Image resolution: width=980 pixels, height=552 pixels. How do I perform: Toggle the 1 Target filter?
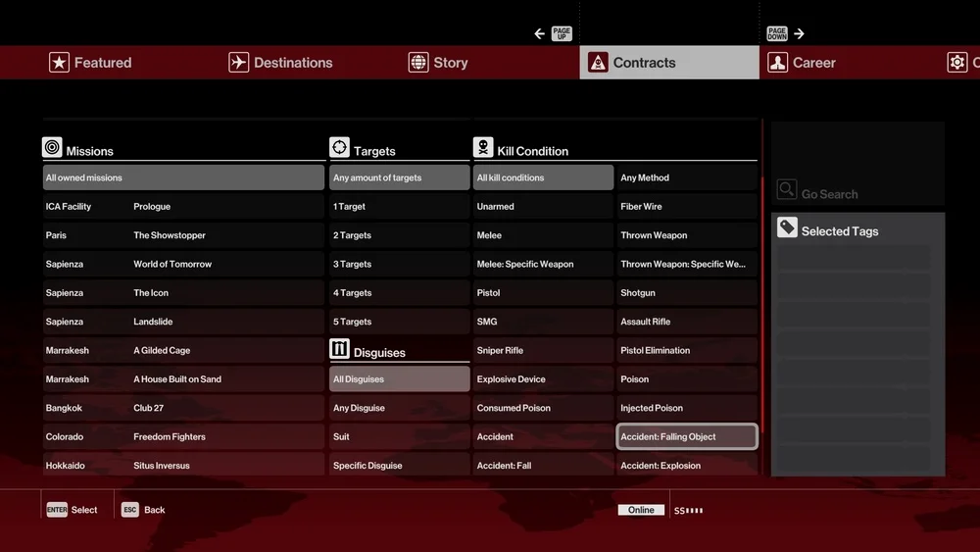[400, 206]
